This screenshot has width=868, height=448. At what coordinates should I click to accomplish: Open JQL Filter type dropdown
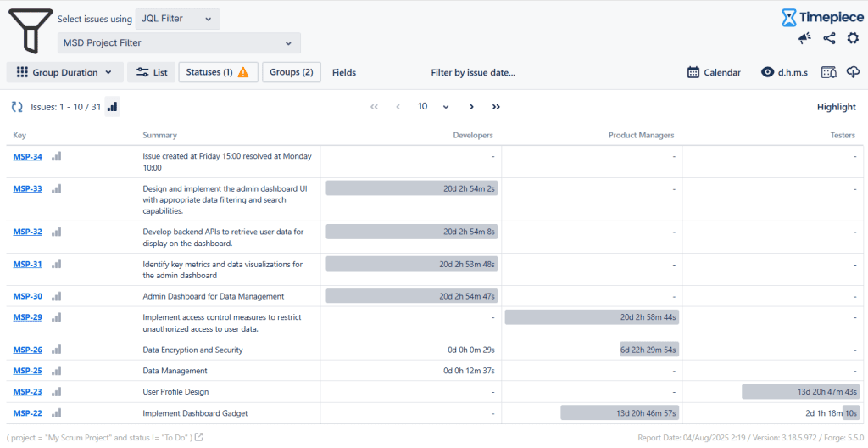click(177, 19)
